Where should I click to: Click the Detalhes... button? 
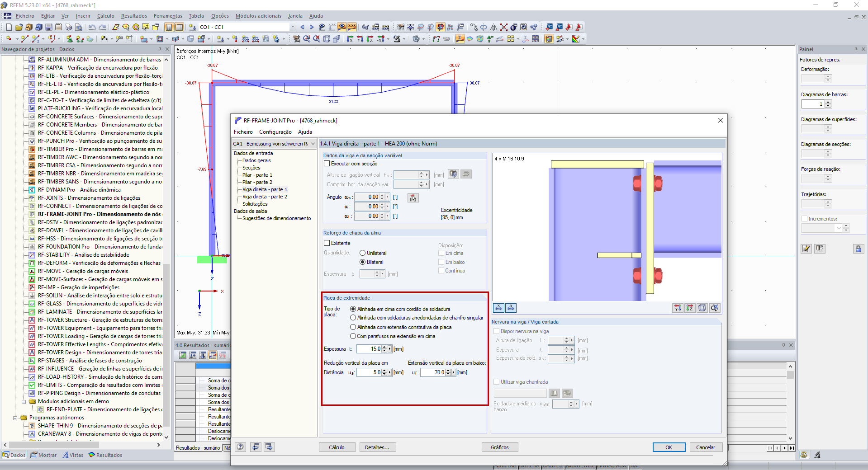pyautogui.click(x=377, y=447)
